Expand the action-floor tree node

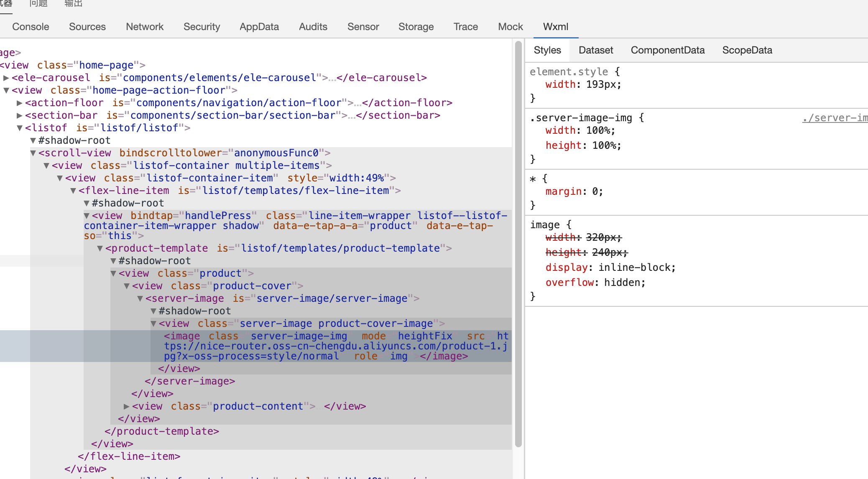pyautogui.click(x=19, y=103)
